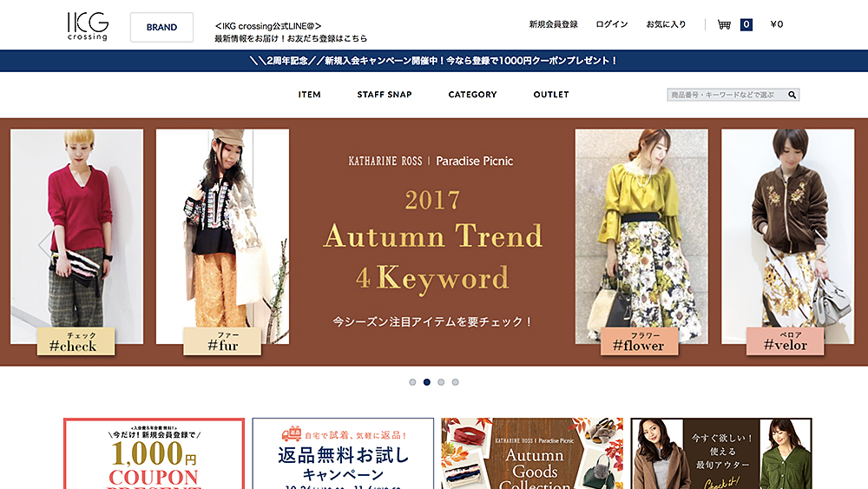Open the 1,000円 coupon banner
868x489 pixels.
[x=154, y=453]
